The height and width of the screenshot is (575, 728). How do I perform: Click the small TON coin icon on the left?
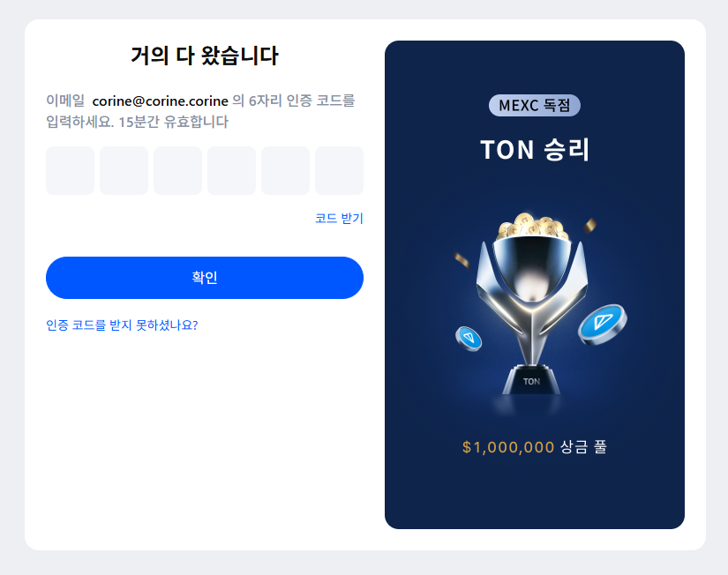click(469, 339)
